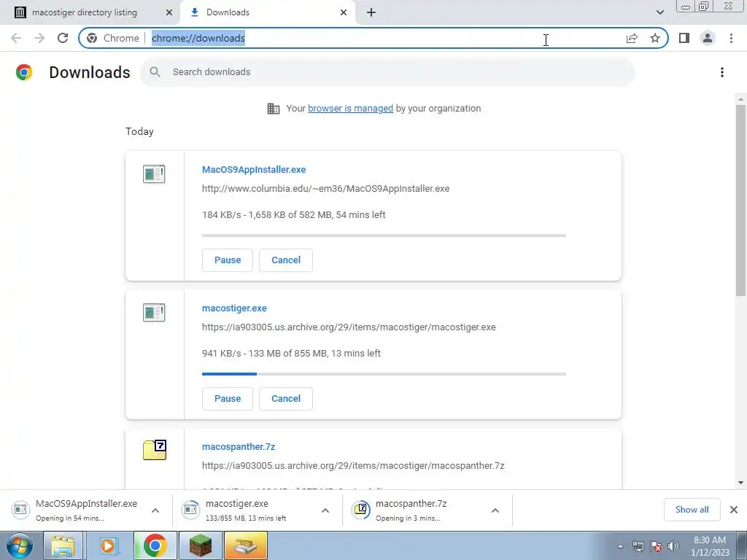Click the Show all downloads button
747x560 pixels.
692,510
